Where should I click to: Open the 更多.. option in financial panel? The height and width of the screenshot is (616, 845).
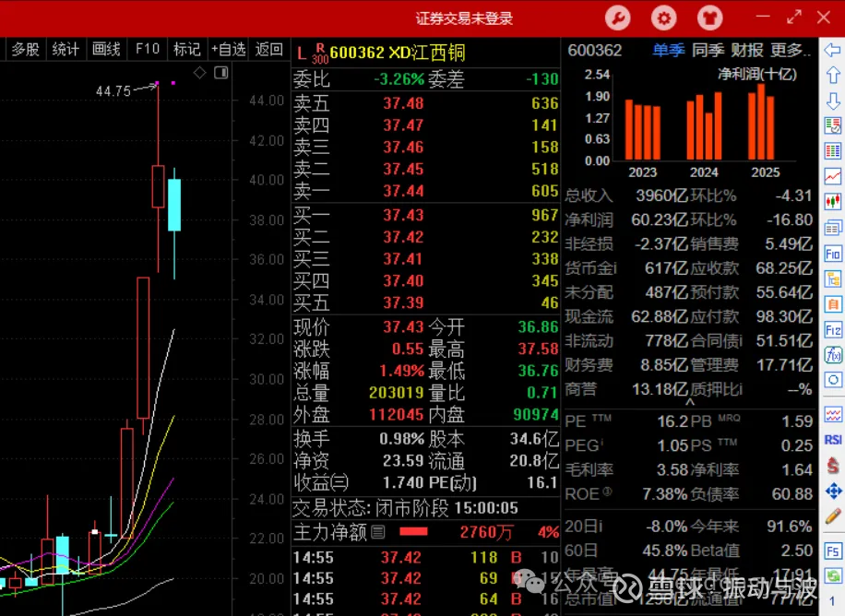[790, 50]
